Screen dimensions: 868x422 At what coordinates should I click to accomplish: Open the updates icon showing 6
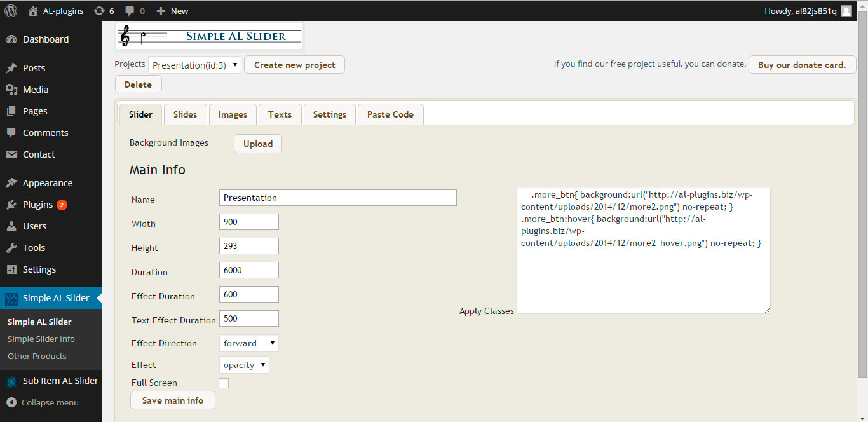(x=99, y=11)
